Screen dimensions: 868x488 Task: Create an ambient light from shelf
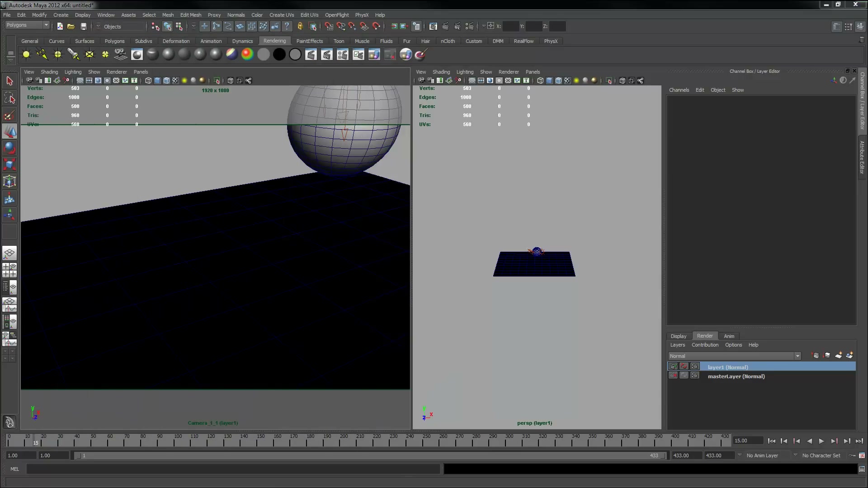26,55
